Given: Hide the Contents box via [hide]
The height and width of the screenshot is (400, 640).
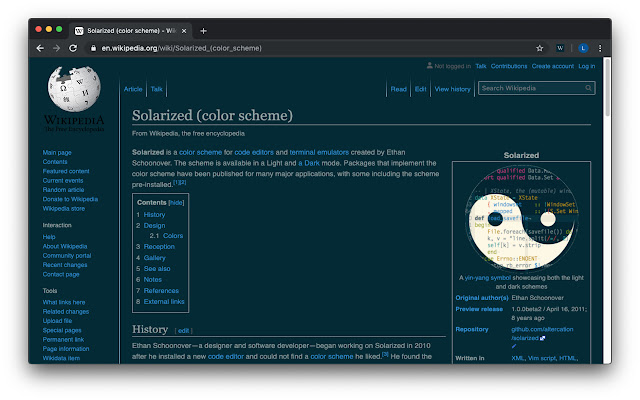Looking at the screenshot, I should 176,203.
